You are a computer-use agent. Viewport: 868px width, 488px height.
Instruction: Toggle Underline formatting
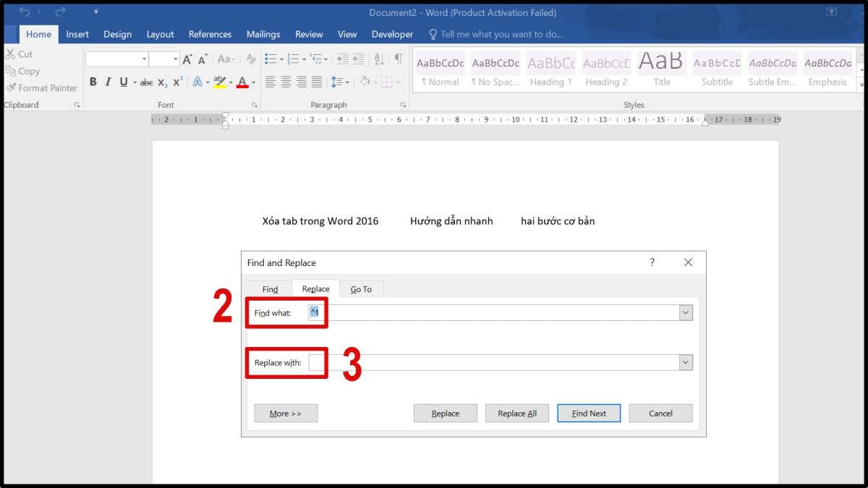tap(124, 82)
